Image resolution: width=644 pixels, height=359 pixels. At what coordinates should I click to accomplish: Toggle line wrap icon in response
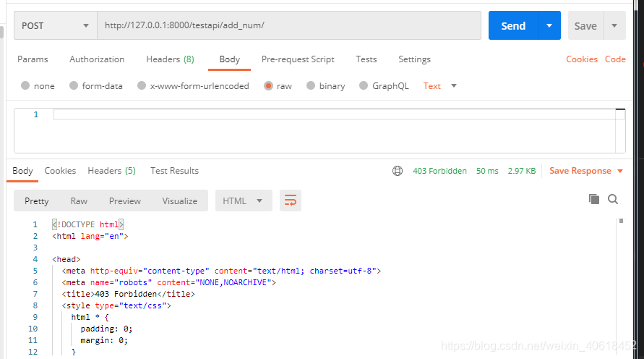tap(291, 200)
